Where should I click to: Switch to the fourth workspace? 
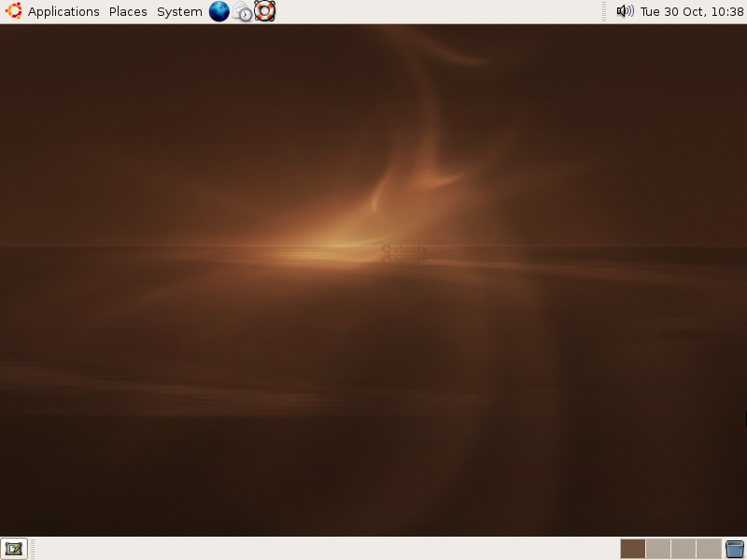pos(709,549)
